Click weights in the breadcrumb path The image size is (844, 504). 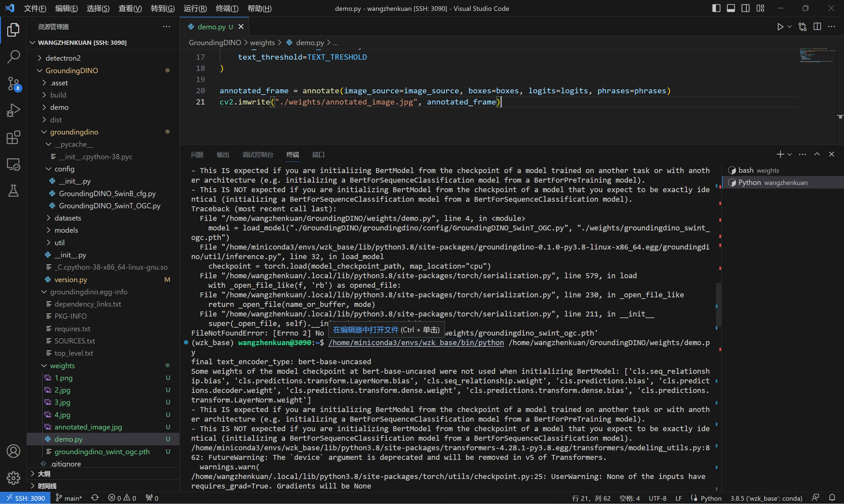coord(262,43)
